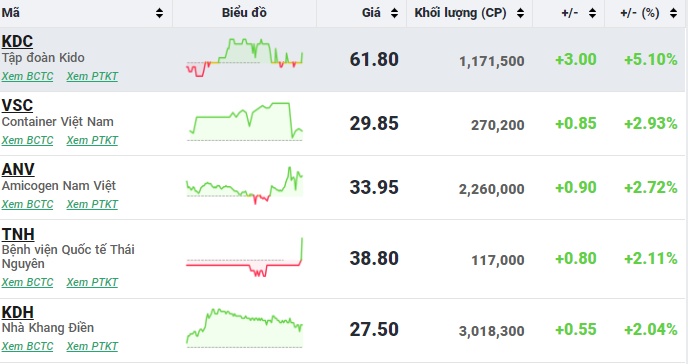Select KDH volume 3,018,300
Screen dimensions: 688x364
(492, 332)
